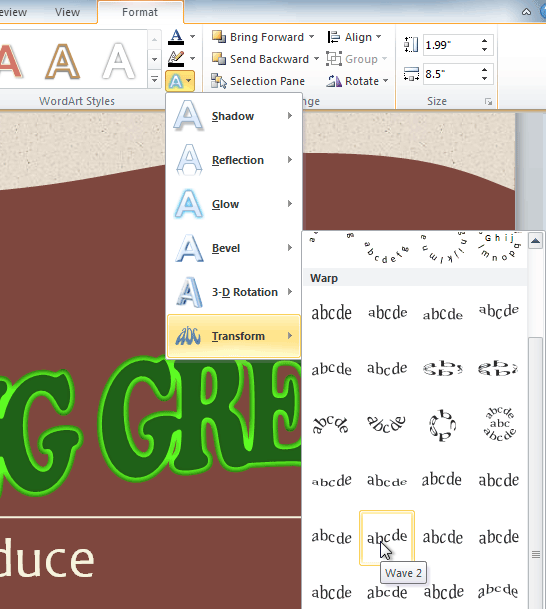Select the Transform menu item
This screenshot has width=546, height=609.
(234, 336)
